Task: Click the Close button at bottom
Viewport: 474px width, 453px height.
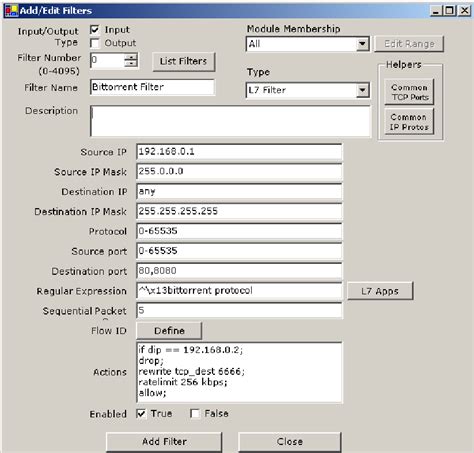Action: click(290, 442)
